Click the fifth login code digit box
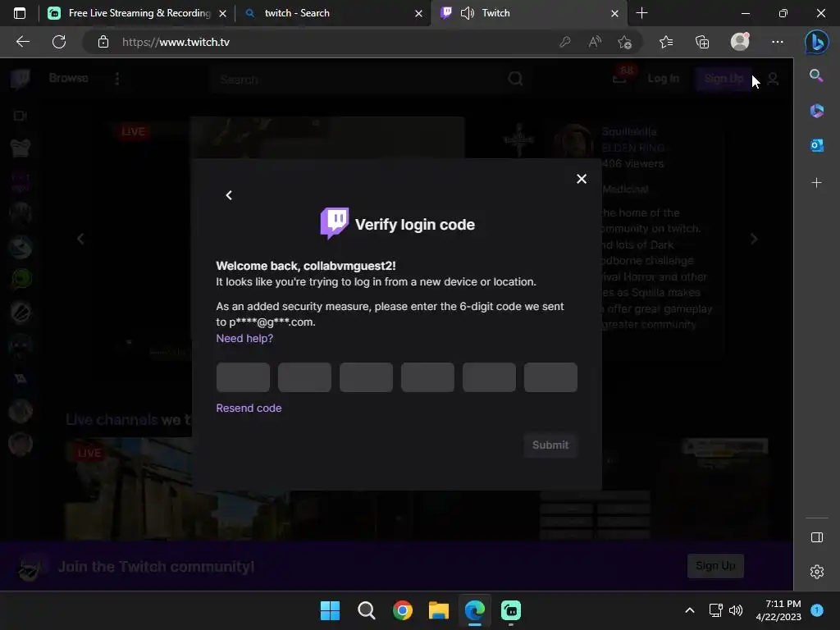 coord(489,377)
